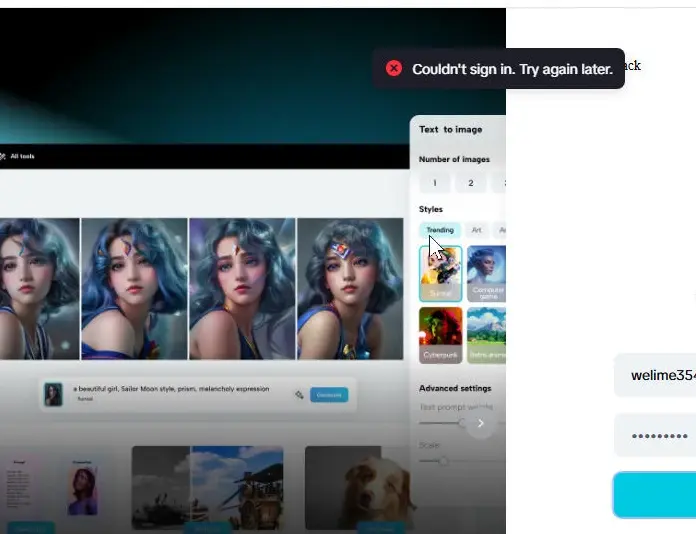Screen dimensions: 696x534
Task: Focus the email field containing welime354
Action: (x=655, y=376)
